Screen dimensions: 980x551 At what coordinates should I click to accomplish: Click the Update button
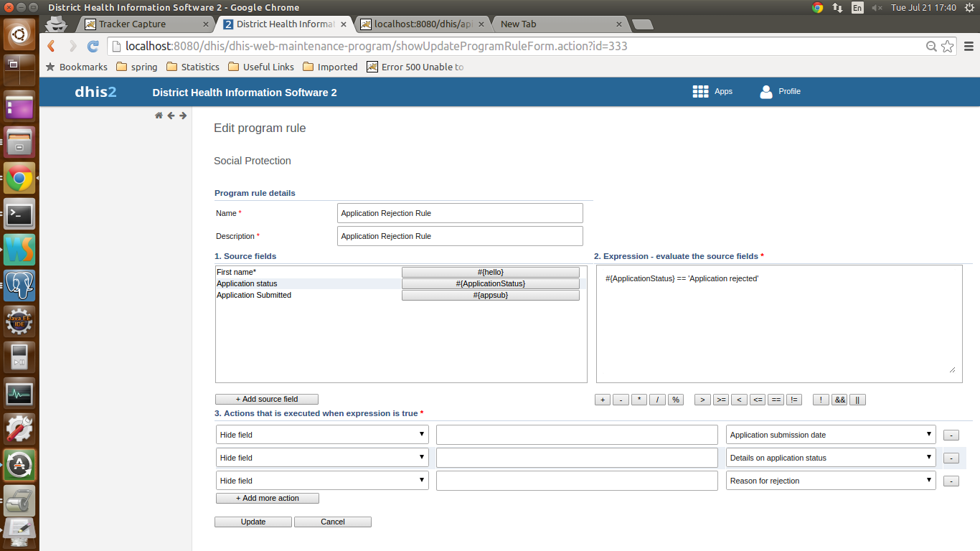point(253,522)
